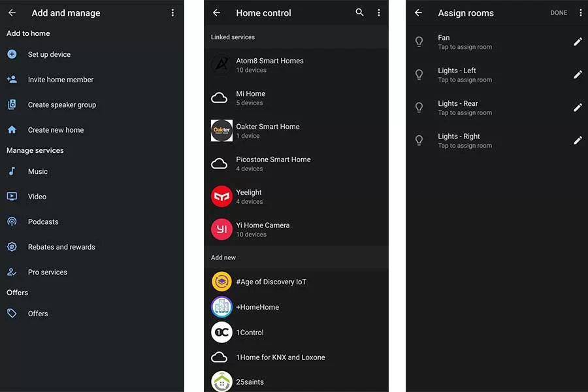
Task: Open Oakter Smart Home service
Action: pos(296,131)
